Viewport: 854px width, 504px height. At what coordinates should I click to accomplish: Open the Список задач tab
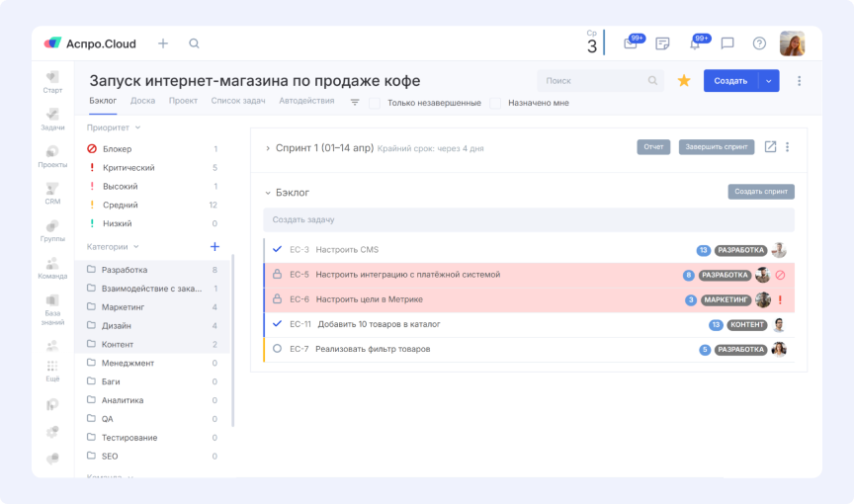click(240, 101)
